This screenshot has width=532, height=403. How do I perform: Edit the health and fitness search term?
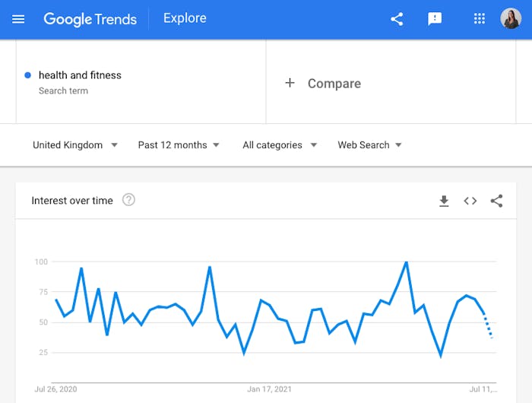coord(80,75)
